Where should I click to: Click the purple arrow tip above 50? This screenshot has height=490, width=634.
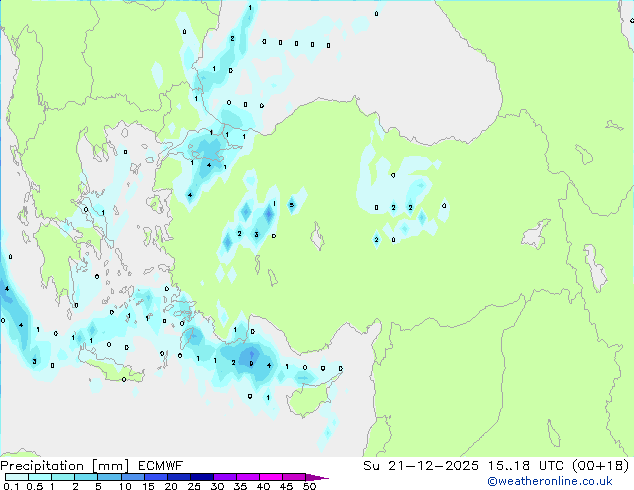pyautogui.click(x=317, y=477)
